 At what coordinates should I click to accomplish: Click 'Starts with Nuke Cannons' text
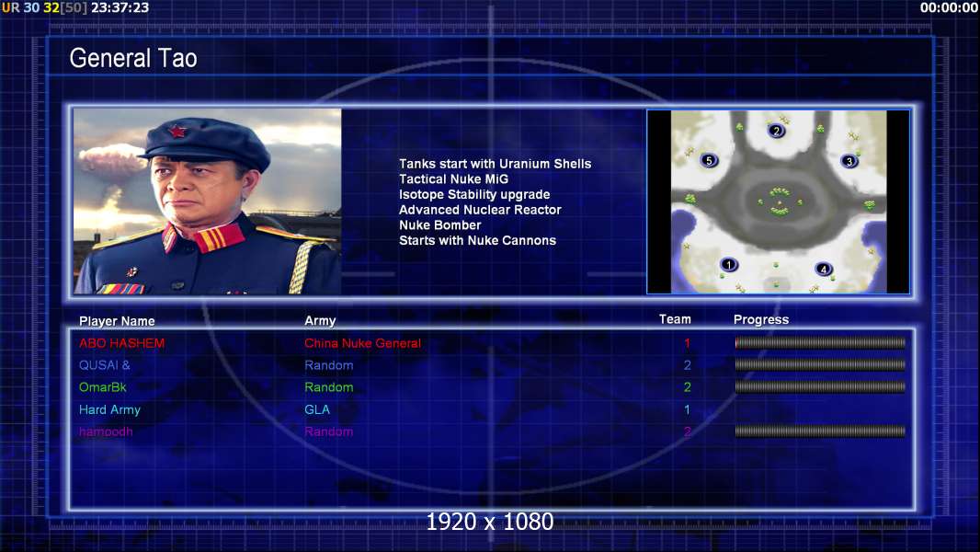(477, 241)
